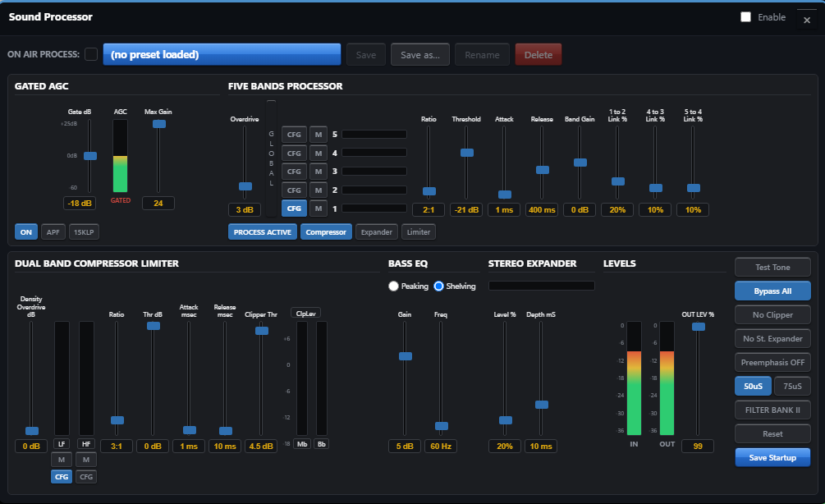The image size is (825, 504).
Task: Click the HF CFG button
Action: pyautogui.click(x=86, y=477)
